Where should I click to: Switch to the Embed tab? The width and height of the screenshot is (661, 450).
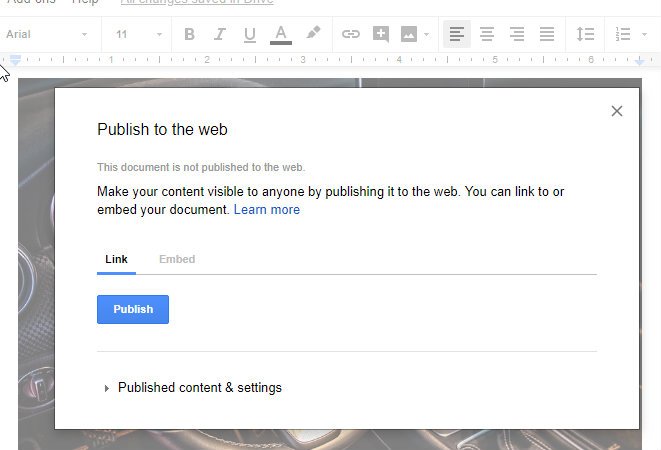pyautogui.click(x=177, y=259)
